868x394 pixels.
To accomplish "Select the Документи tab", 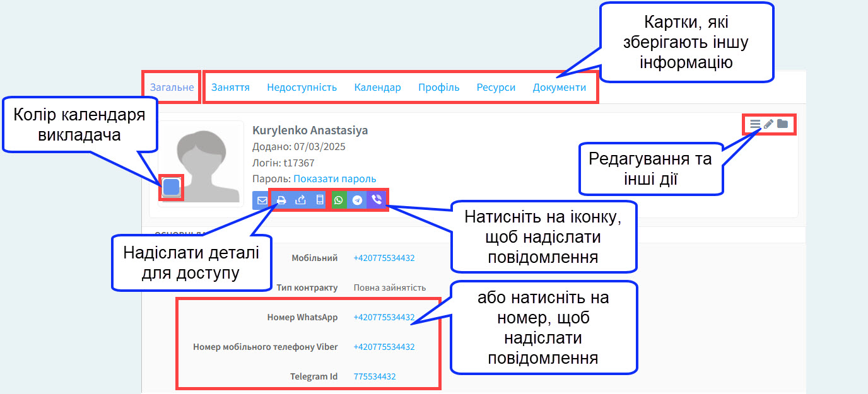I will [559, 88].
